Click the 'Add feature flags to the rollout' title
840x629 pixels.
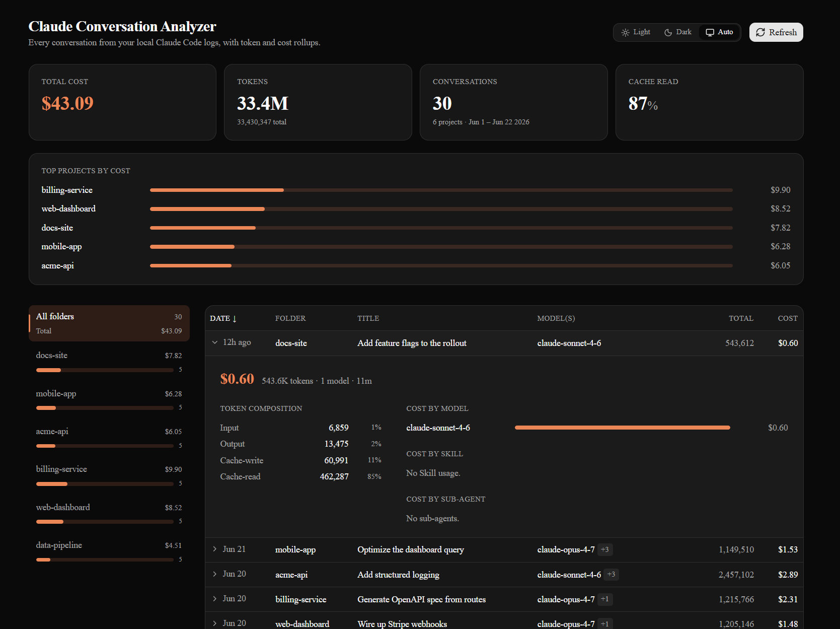coord(412,343)
